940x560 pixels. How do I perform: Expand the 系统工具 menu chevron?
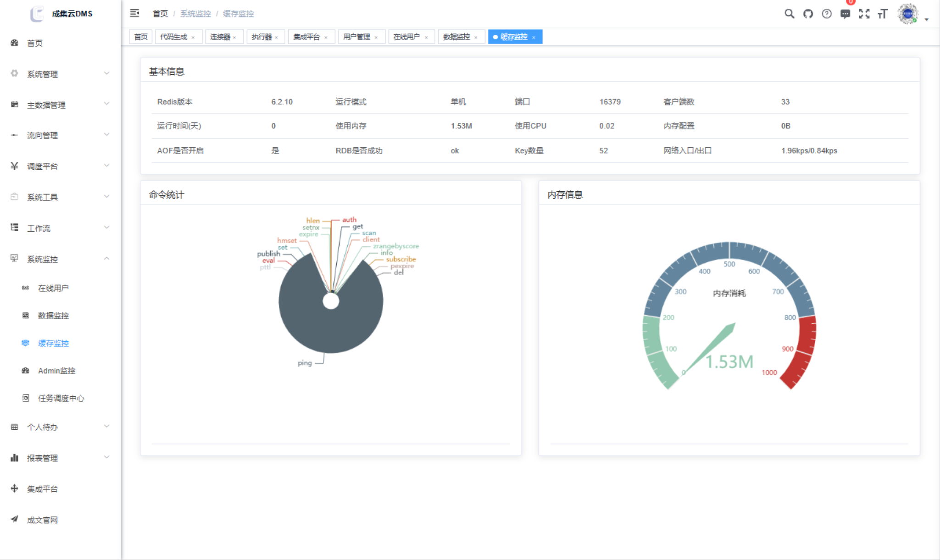tap(106, 197)
